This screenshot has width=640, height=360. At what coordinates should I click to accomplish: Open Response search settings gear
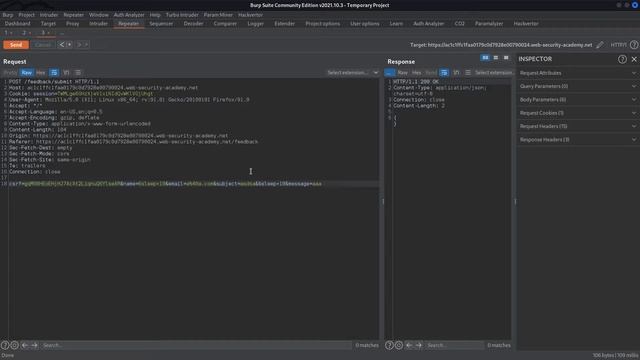[399, 345]
